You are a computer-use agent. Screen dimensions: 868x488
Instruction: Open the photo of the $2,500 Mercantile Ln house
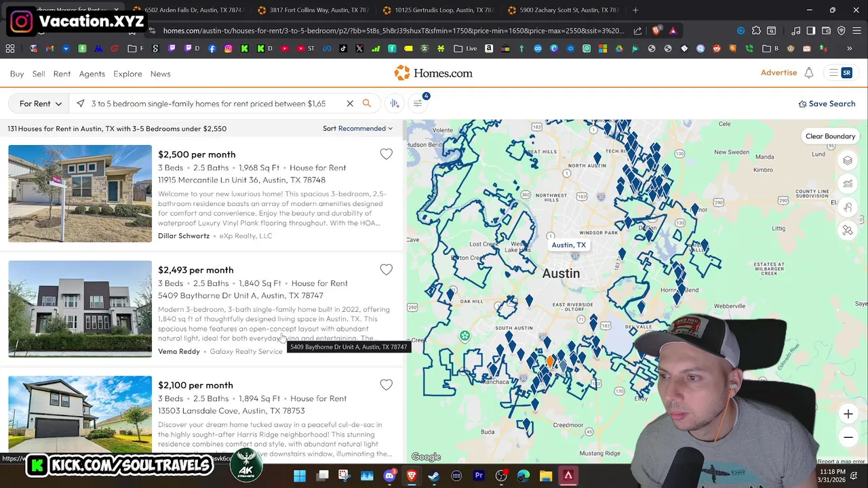80,194
